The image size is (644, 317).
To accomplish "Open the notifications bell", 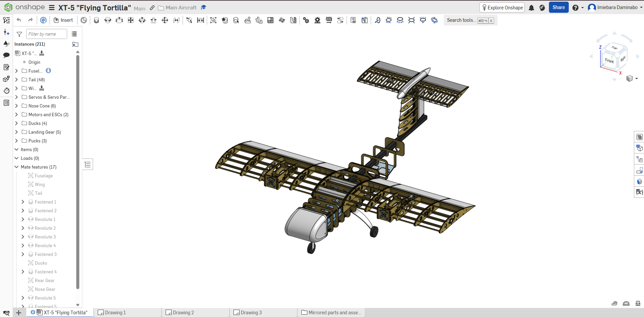I will [531, 8].
